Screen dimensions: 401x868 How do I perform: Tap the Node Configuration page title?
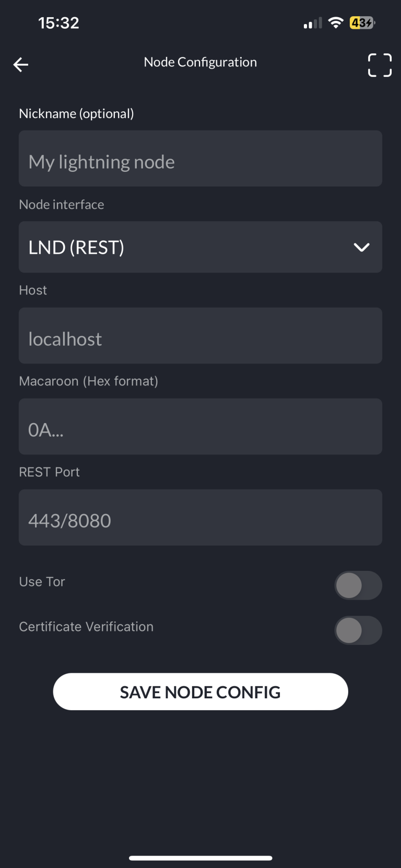tap(200, 62)
